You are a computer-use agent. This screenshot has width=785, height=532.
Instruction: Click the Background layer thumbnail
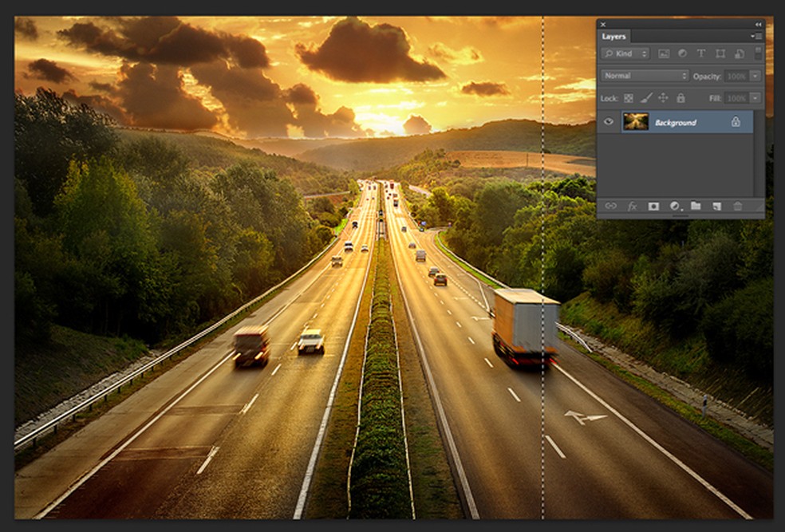636,122
